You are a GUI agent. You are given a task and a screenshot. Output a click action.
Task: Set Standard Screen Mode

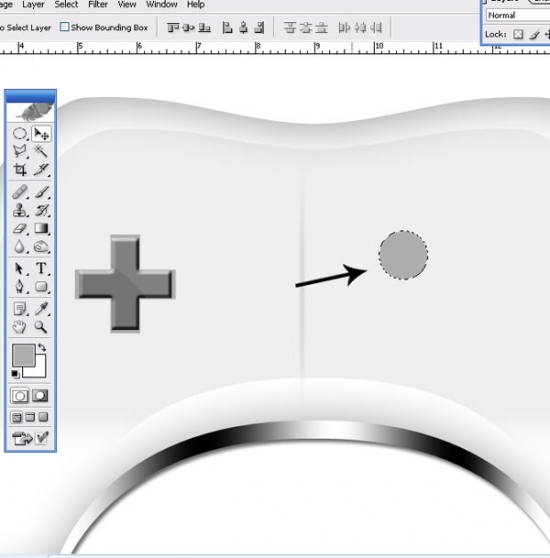click(x=16, y=417)
